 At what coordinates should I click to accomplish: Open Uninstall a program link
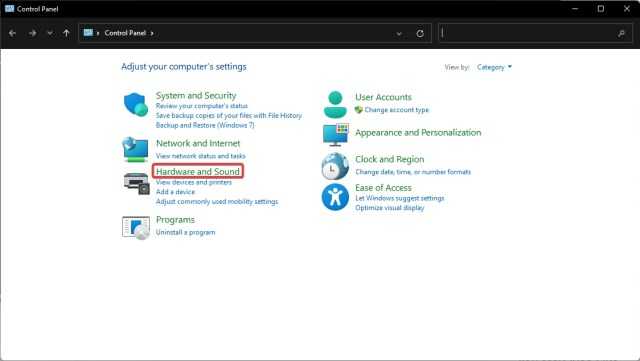(185, 232)
